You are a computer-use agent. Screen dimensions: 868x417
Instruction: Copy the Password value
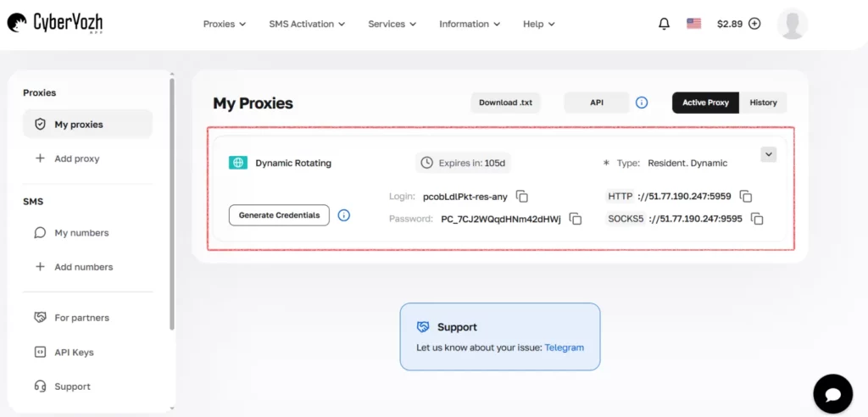(576, 219)
